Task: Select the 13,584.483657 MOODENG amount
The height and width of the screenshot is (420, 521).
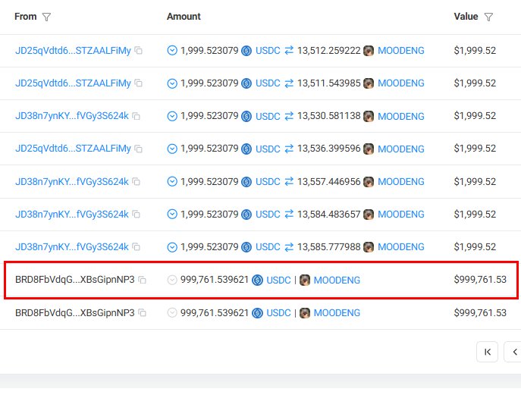Action: 329,214
